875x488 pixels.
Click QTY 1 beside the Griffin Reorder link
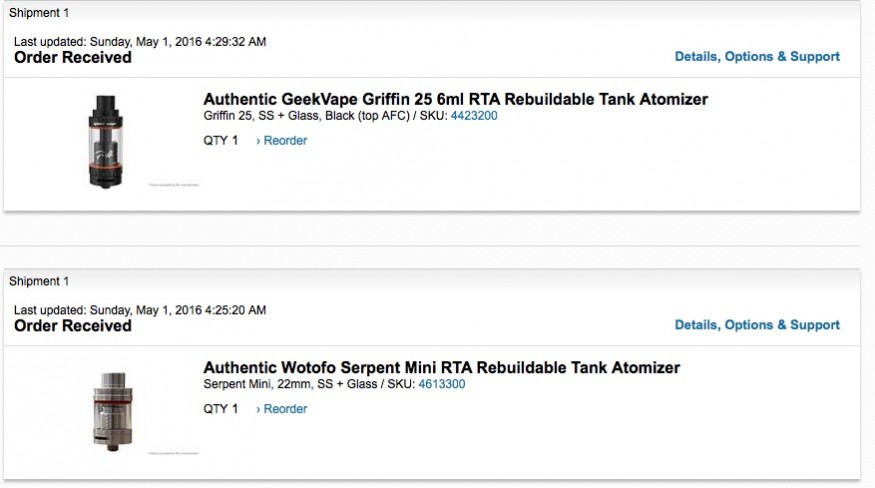click(x=221, y=141)
